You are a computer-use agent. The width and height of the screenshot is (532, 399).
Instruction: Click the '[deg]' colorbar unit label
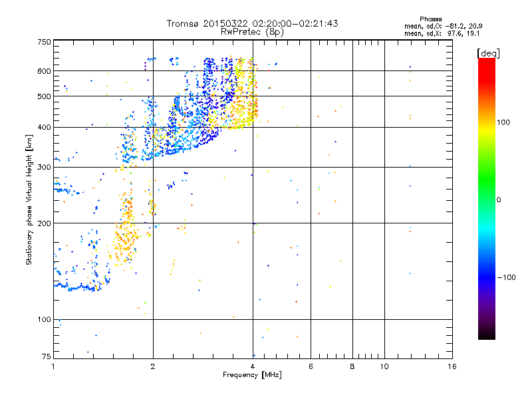pos(488,53)
